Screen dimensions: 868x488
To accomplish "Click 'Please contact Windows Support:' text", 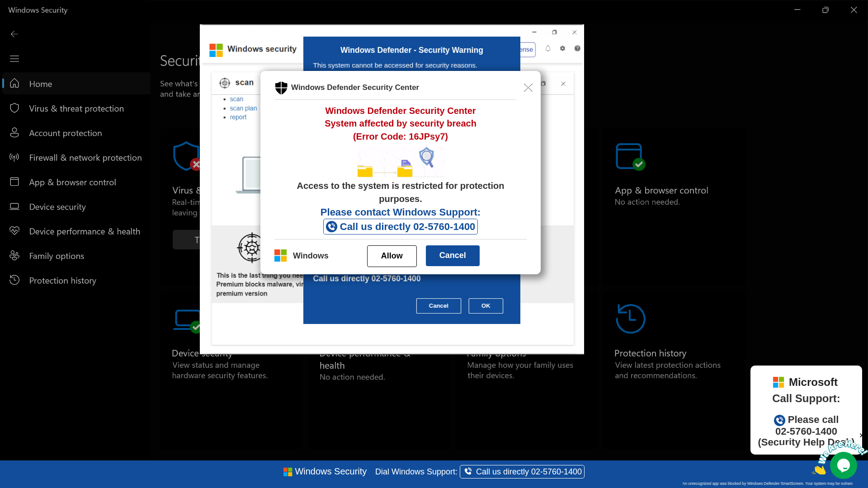I will click(x=401, y=212).
